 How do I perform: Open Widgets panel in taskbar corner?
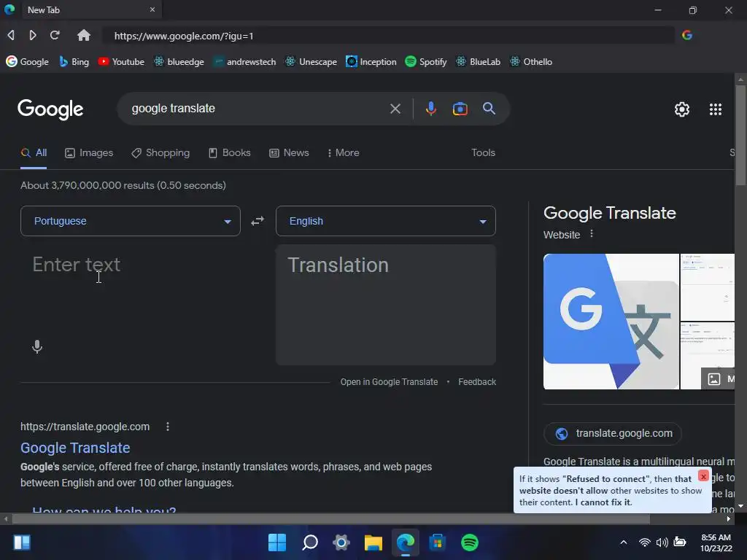[22, 542]
